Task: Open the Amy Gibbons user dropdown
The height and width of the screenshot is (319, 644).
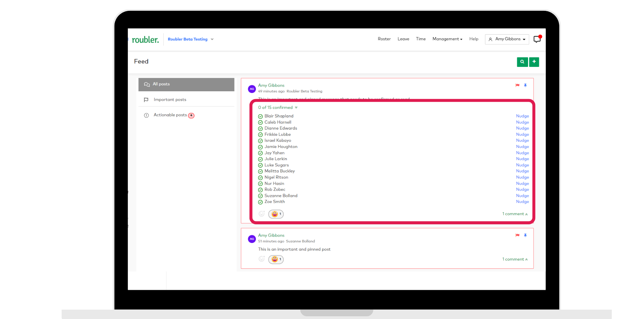Action: tap(507, 39)
